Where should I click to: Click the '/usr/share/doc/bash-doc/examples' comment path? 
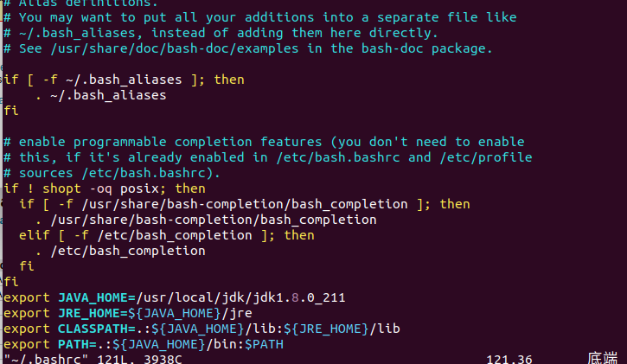(175, 48)
